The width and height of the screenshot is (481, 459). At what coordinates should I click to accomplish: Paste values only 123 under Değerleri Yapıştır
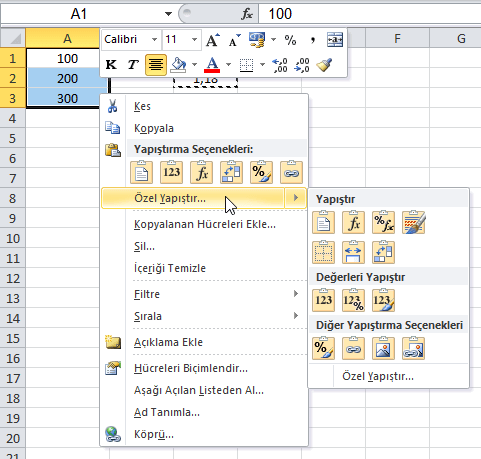tap(323, 300)
